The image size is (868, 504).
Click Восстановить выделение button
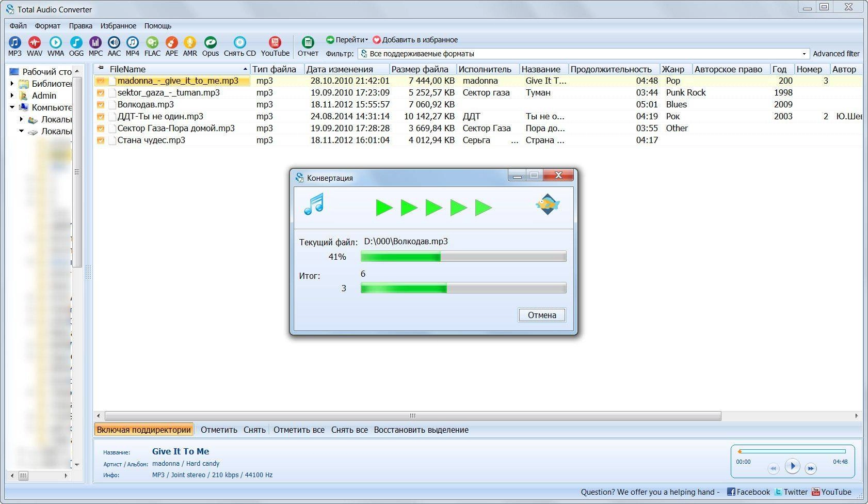pos(421,430)
